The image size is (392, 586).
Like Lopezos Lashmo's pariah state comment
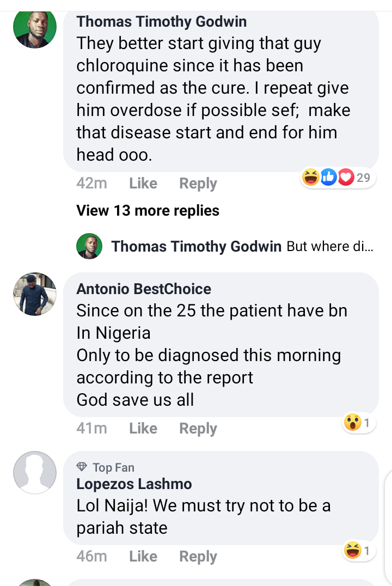coord(143,556)
